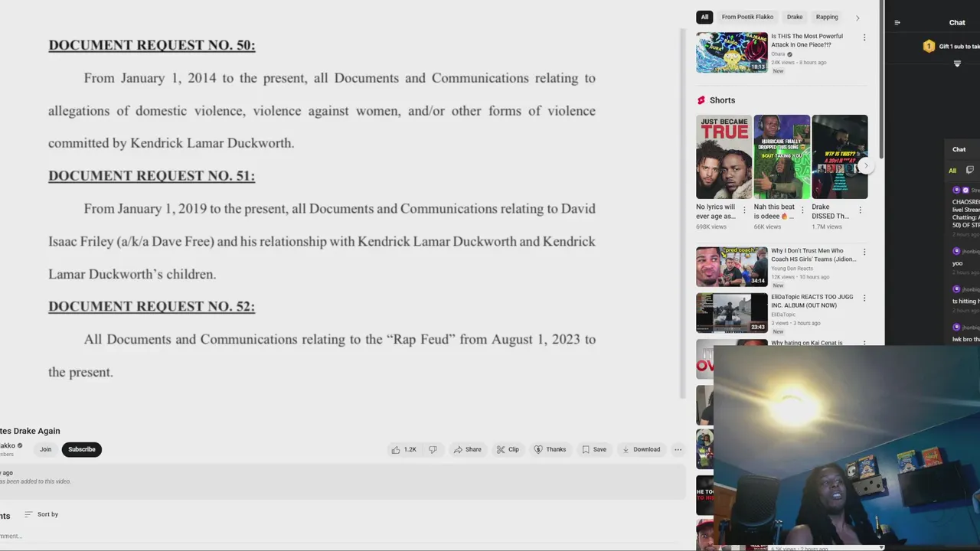Play the 'Drake DISSED Th...' short

click(839, 157)
